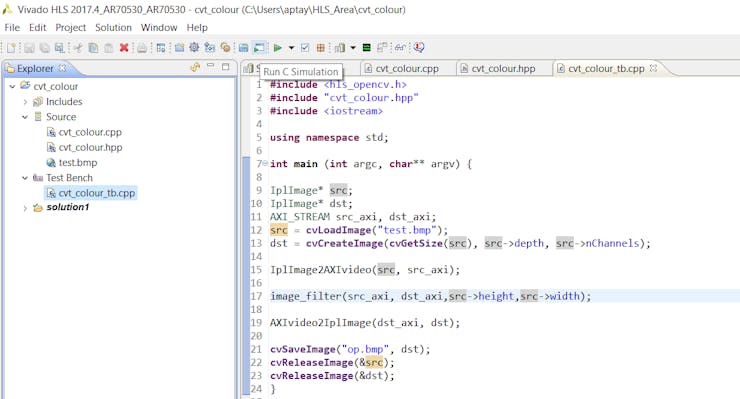Click the Export RTL grid icon

320,48
